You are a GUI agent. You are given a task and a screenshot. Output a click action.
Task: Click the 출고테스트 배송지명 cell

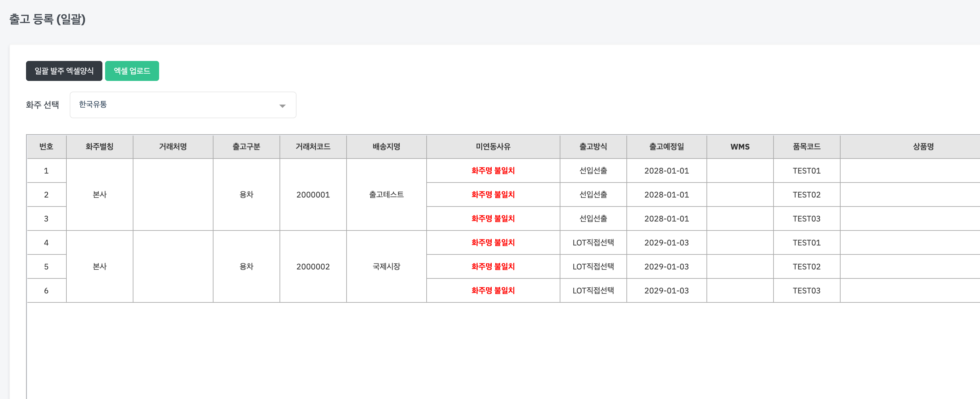click(x=386, y=195)
